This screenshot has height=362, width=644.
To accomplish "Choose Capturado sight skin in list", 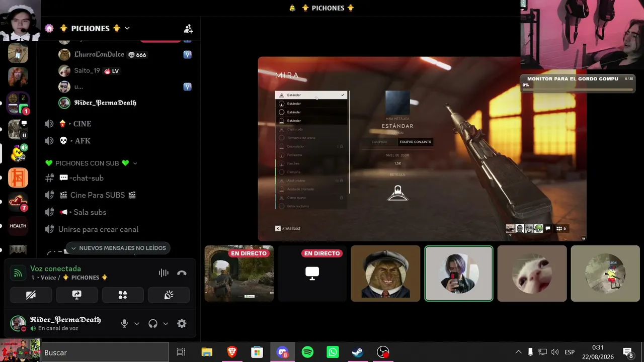I will click(x=311, y=129).
